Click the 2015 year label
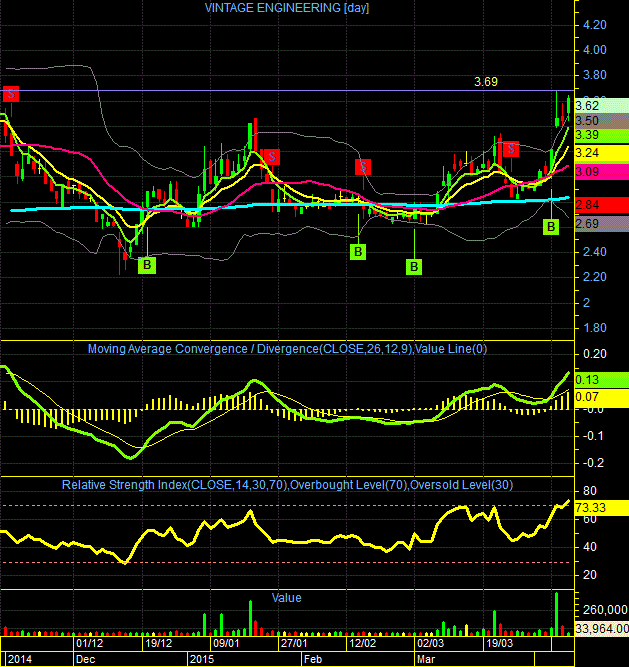 [202, 659]
